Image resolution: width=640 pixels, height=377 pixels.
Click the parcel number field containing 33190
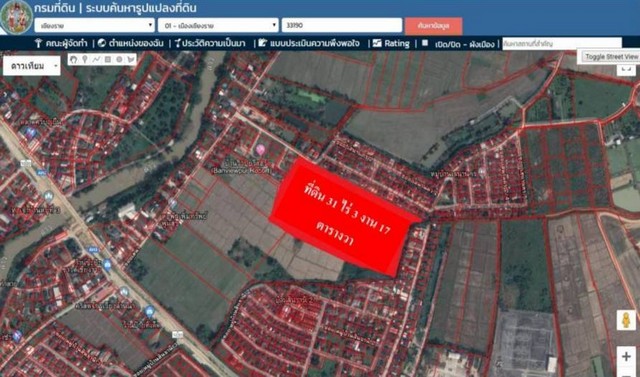point(342,25)
